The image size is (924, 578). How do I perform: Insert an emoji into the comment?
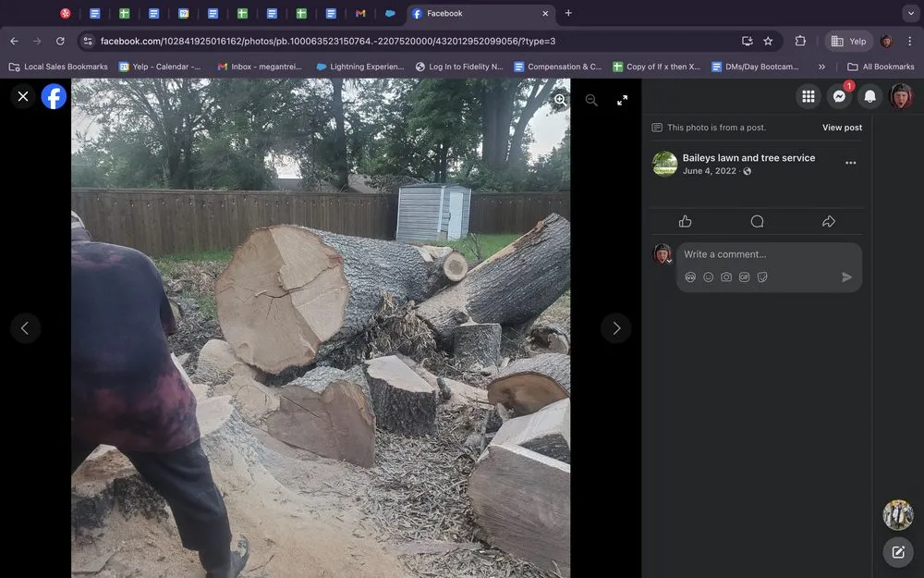tap(709, 277)
